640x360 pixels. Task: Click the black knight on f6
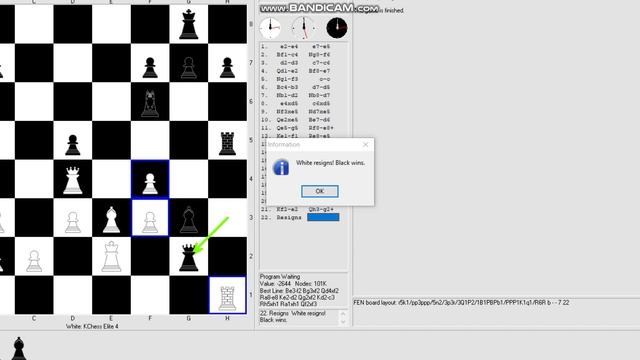point(150,103)
